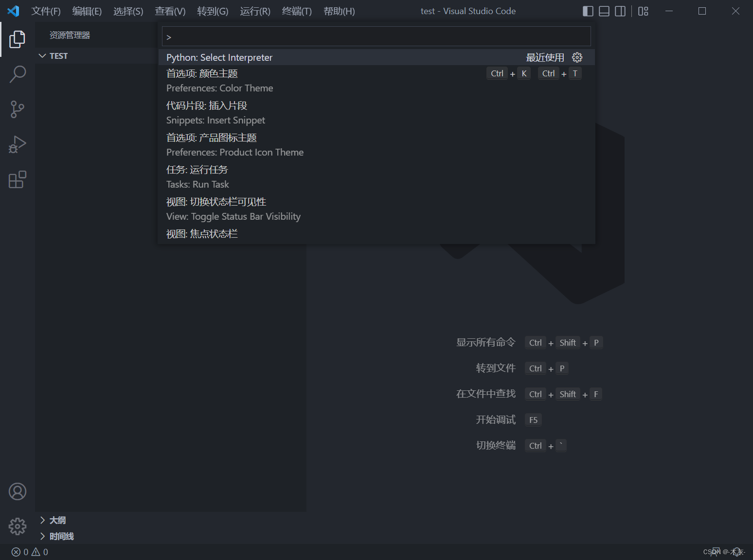The image size is (753, 560).
Task: Open the Source Control view icon
Action: tap(17, 109)
